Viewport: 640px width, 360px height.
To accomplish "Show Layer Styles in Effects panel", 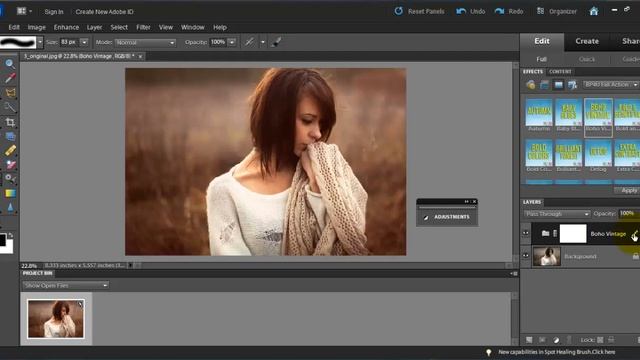I will click(544, 85).
